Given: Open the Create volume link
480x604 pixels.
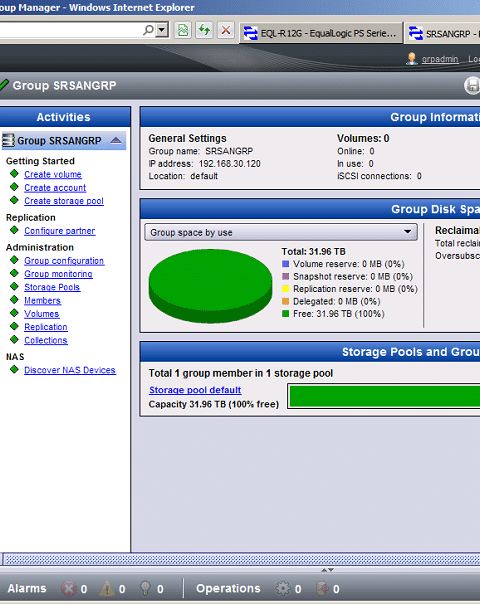Looking at the screenshot, I should [x=53, y=174].
